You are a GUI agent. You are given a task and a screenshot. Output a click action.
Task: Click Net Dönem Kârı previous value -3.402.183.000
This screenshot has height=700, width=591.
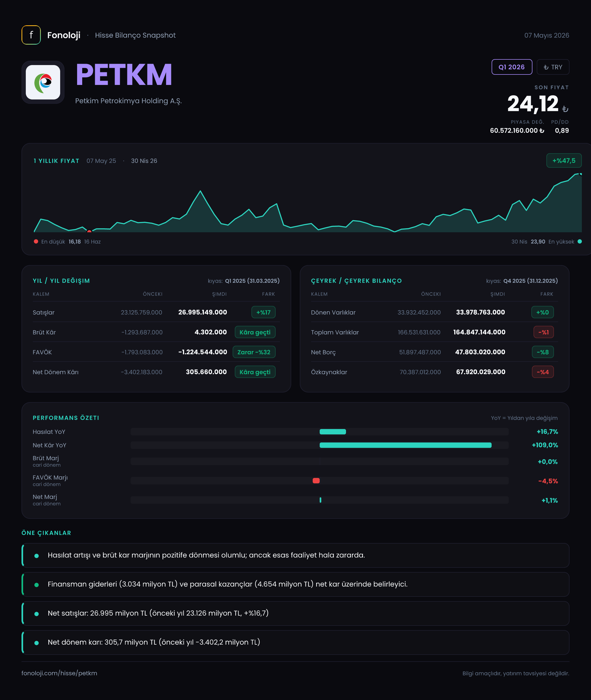[x=141, y=372]
